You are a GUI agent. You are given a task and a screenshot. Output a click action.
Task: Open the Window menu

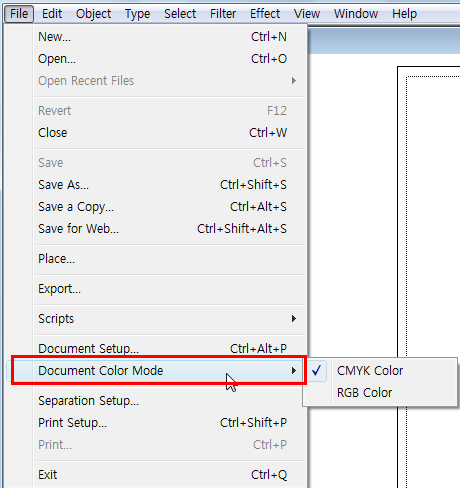pos(356,14)
